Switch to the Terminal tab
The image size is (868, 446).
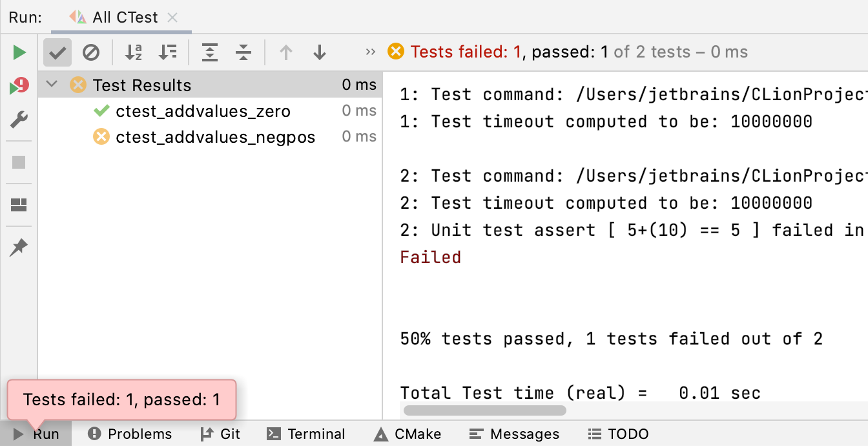coord(305,434)
